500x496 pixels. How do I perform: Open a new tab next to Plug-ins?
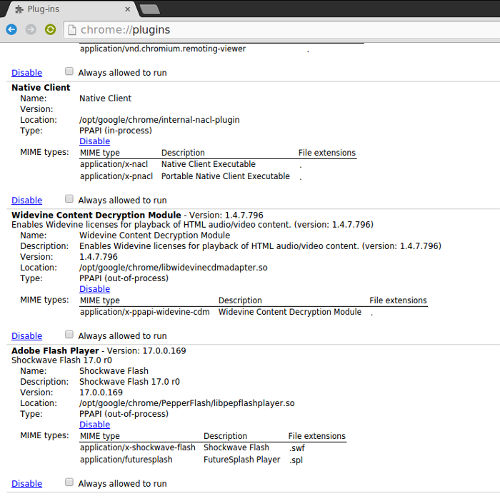coord(150,9)
